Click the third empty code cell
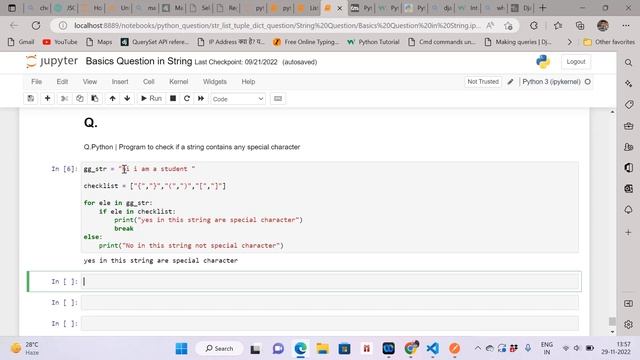 (x=330, y=324)
